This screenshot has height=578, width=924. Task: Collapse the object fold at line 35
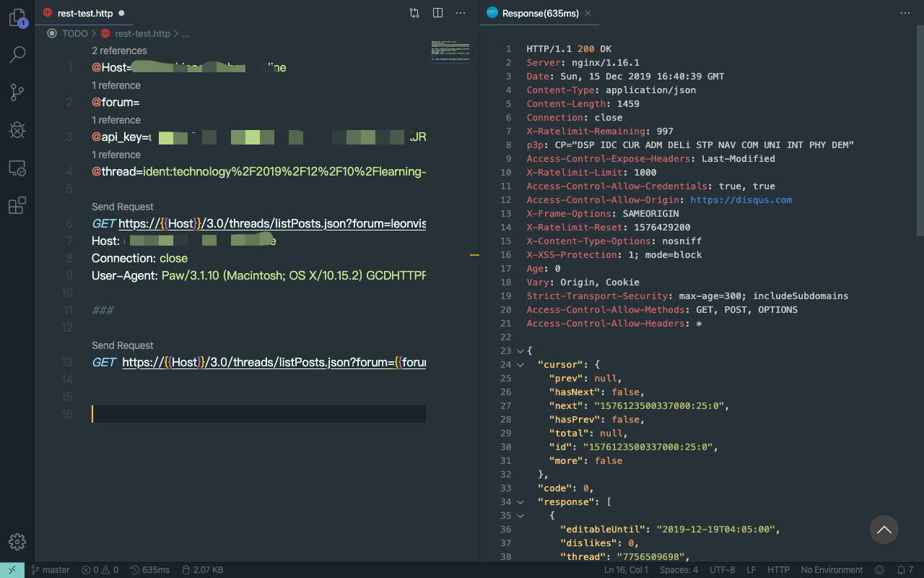click(520, 516)
